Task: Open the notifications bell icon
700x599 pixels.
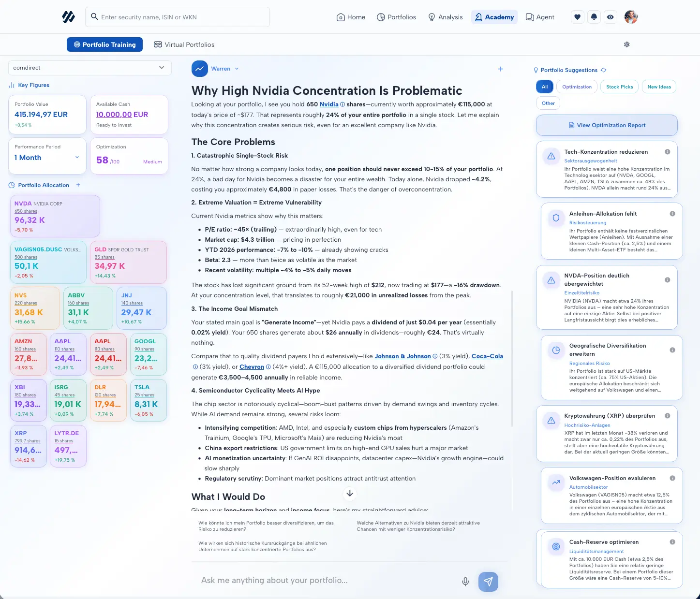Action: point(594,17)
